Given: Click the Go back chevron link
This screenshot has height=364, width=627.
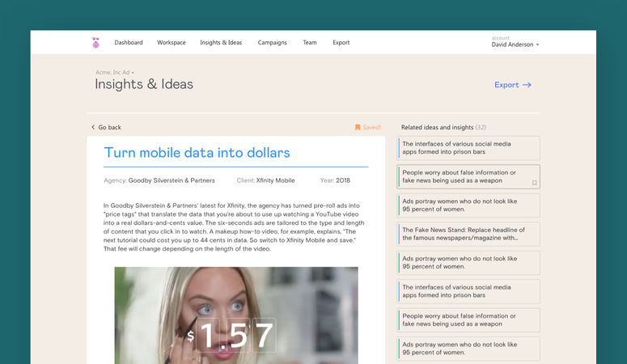Looking at the screenshot, I should pyautogui.click(x=106, y=127).
